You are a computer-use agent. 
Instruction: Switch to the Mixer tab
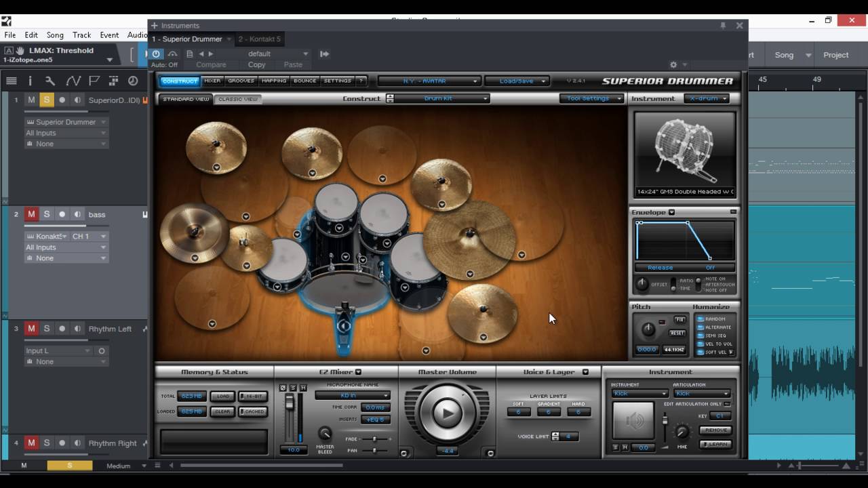tap(212, 81)
